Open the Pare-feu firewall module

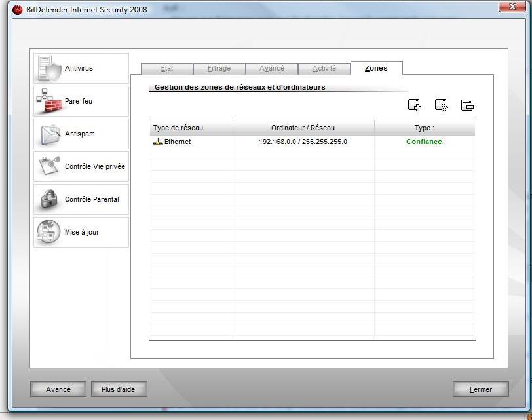(81, 101)
